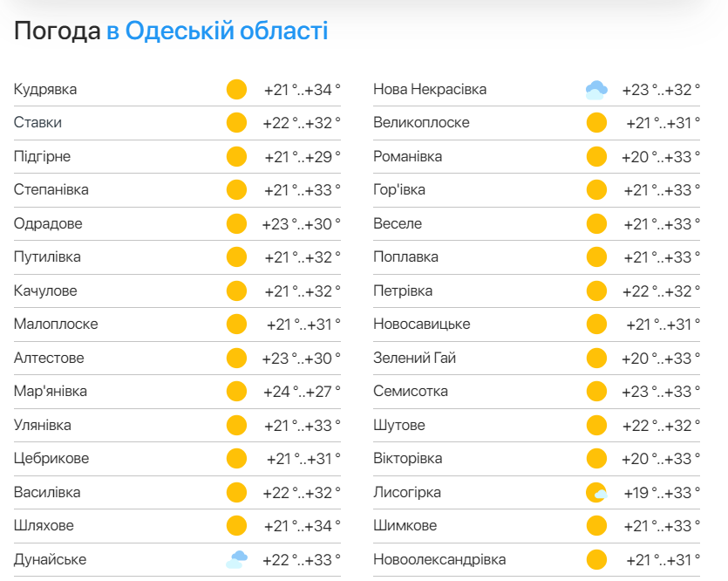The image size is (728, 581).
Task: Click the sunny icon next to Одрадове
Action: click(x=236, y=224)
